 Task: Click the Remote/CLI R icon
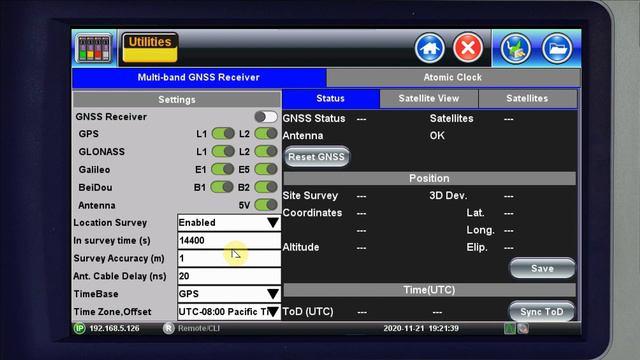click(169, 328)
